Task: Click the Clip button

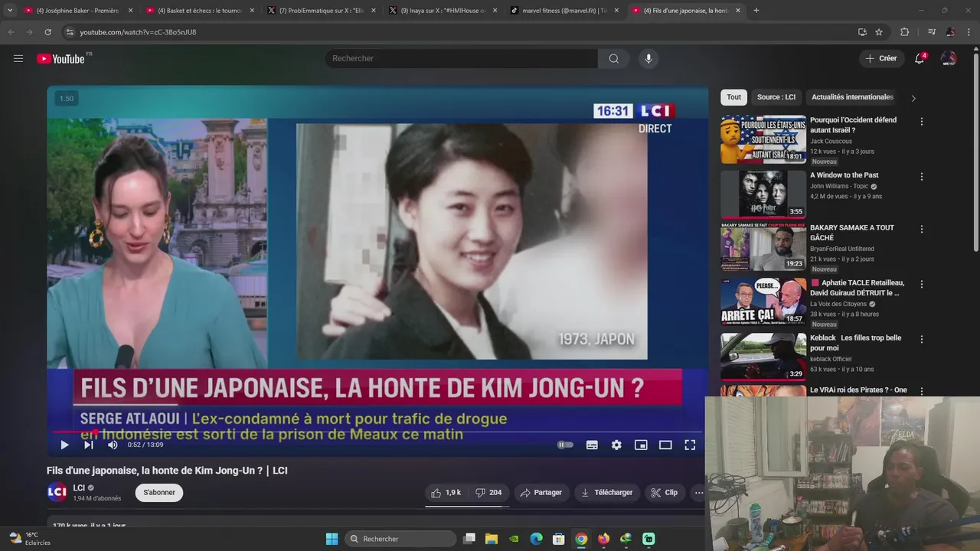Action: [664, 493]
